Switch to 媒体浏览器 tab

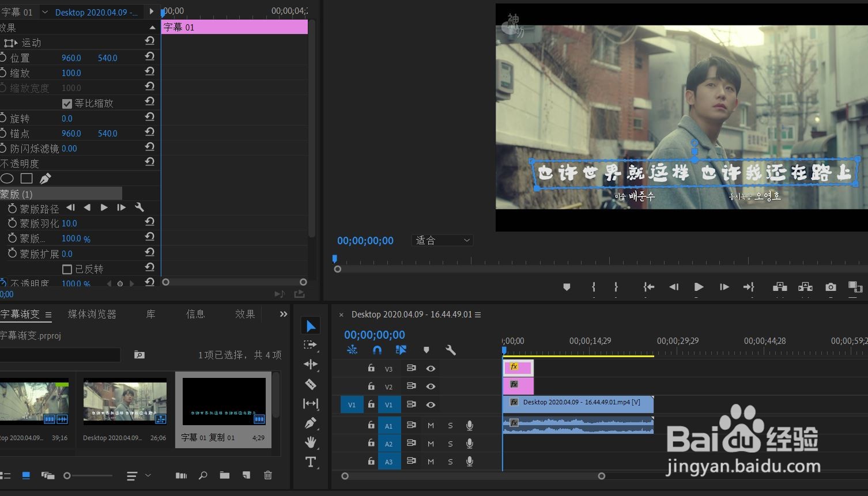coord(92,314)
